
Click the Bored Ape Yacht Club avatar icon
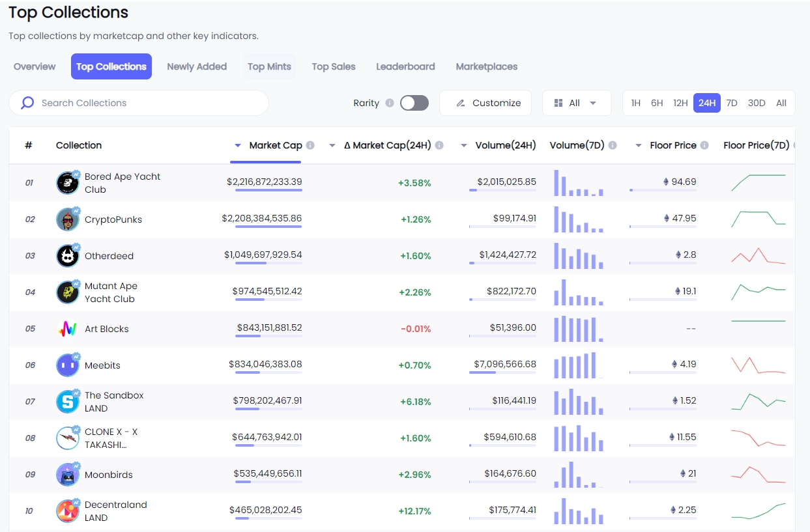tap(68, 183)
